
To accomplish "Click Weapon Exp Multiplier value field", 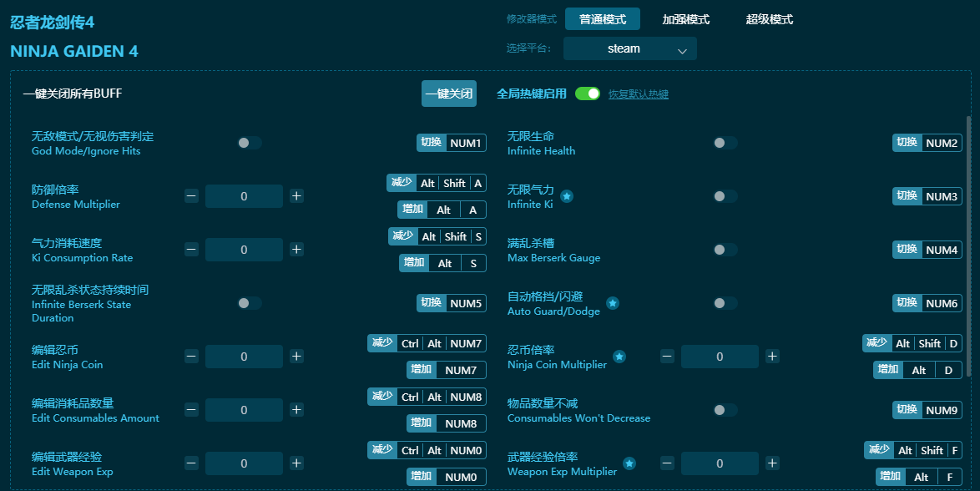I will click(720, 463).
